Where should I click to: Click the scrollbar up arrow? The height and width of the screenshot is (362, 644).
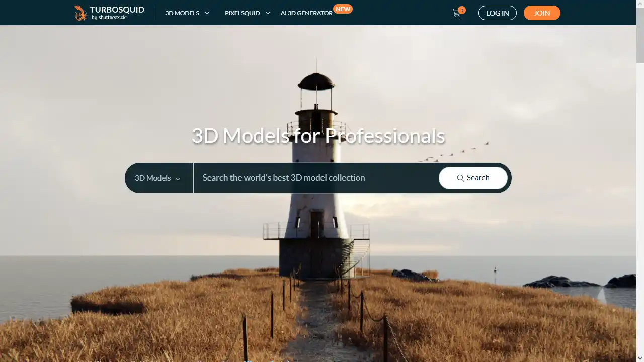(x=640, y=4)
